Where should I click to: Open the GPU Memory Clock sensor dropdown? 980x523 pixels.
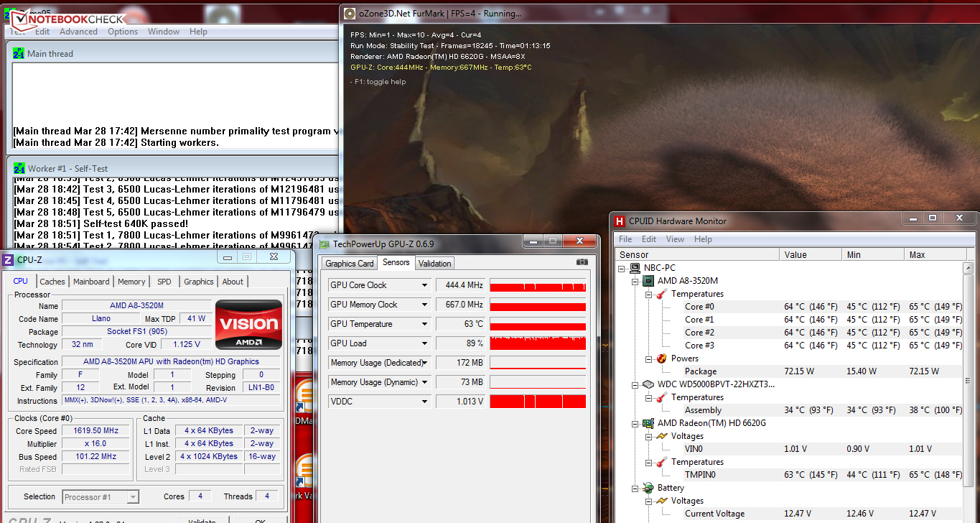click(x=424, y=305)
